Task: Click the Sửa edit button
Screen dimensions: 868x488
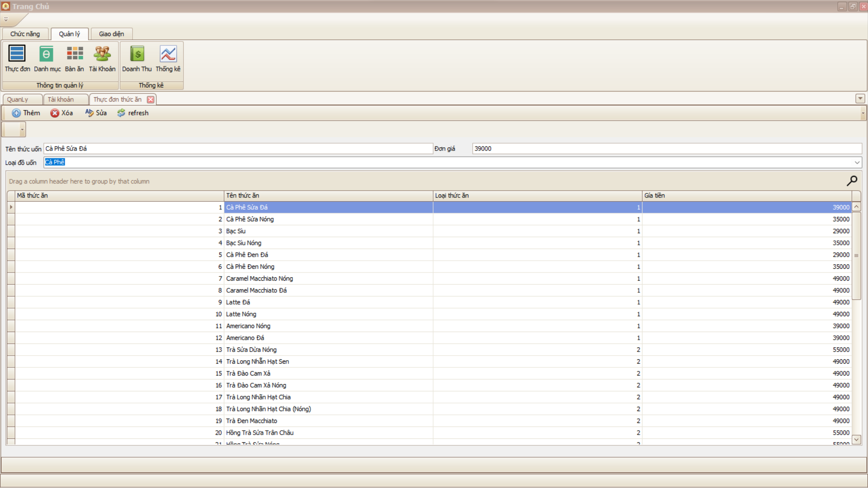Action: 96,113
